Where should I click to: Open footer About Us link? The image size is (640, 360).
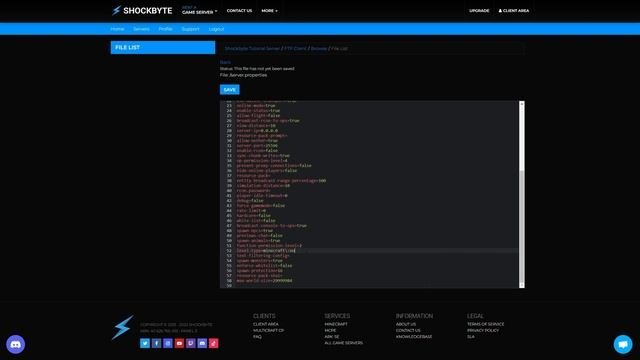406,324
